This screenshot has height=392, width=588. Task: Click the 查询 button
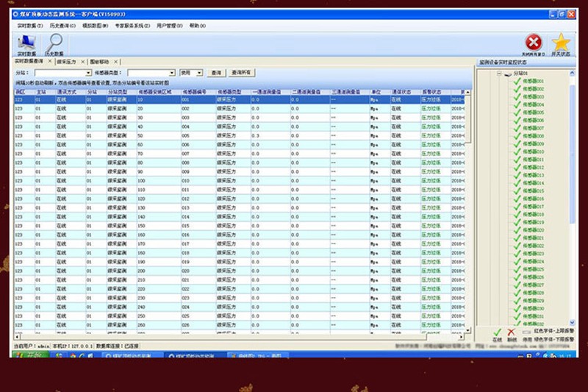tap(216, 73)
